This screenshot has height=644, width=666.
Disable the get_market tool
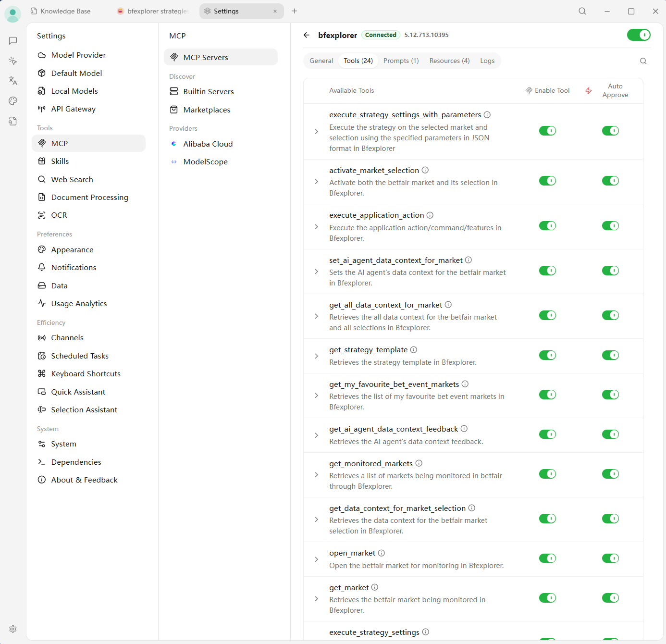click(x=547, y=598)
